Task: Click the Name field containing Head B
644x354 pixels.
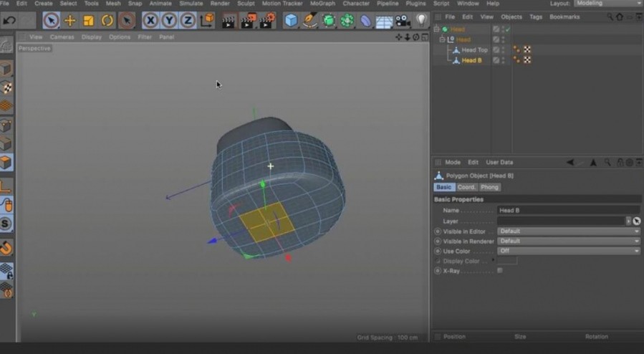Action: [x=569, y=210]
